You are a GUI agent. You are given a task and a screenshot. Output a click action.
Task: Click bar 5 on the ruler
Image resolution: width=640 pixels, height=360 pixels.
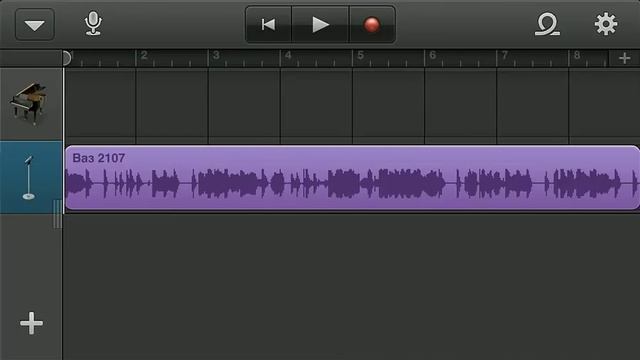[360, 56]
